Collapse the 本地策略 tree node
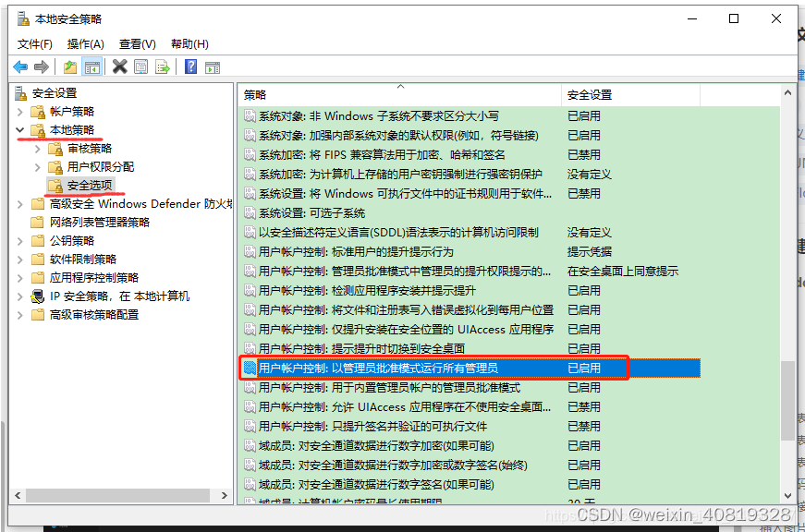Viewport: 805px width, 532px height. tap(20, 130)
